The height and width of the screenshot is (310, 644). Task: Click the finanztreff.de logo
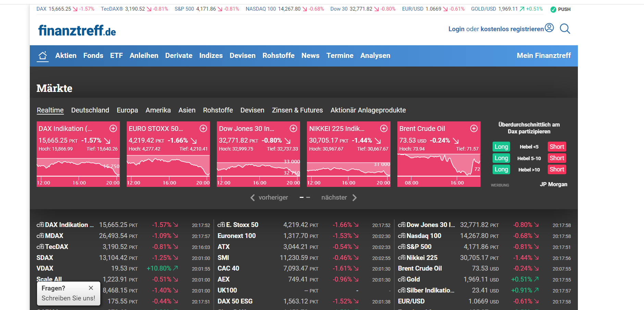click(77, 31)
